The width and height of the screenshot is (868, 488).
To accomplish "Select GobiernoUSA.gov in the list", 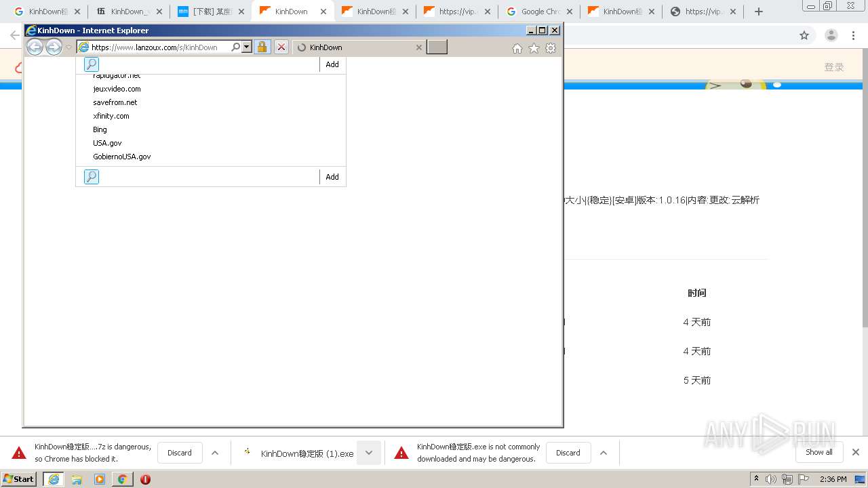I will 122,157.
